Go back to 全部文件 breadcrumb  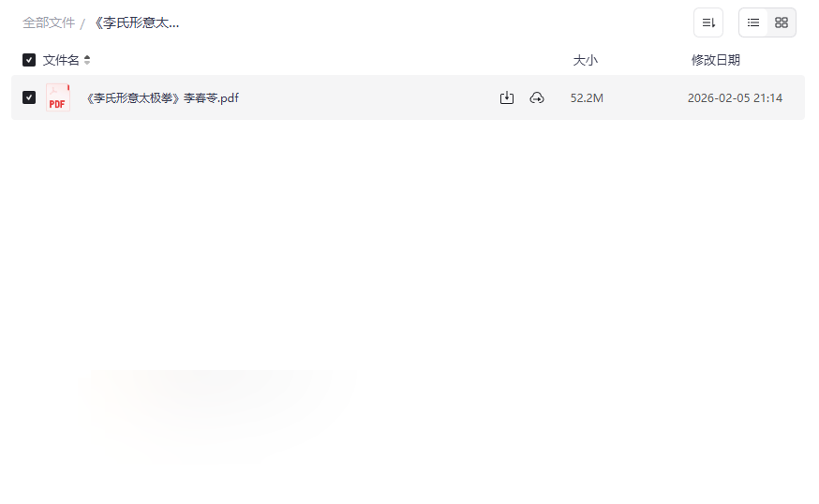coord(49,23)
